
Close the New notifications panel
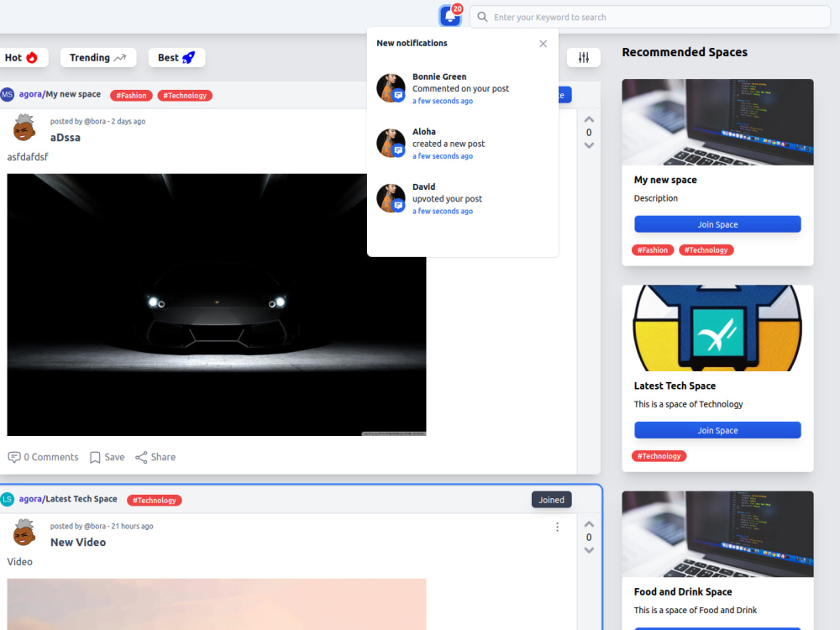click(543, 44)
